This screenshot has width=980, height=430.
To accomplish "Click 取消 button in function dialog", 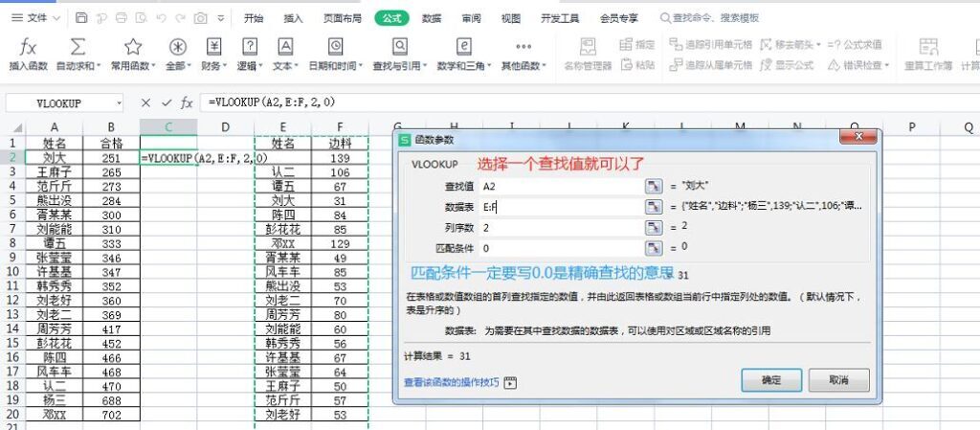I will pyautogui.click(x=838, y=380).
